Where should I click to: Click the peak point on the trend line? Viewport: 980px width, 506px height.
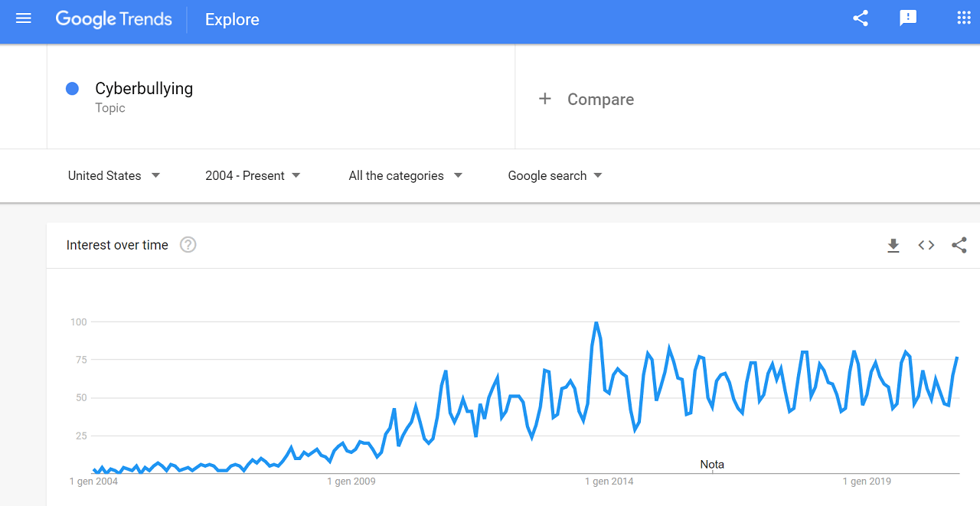596,322
